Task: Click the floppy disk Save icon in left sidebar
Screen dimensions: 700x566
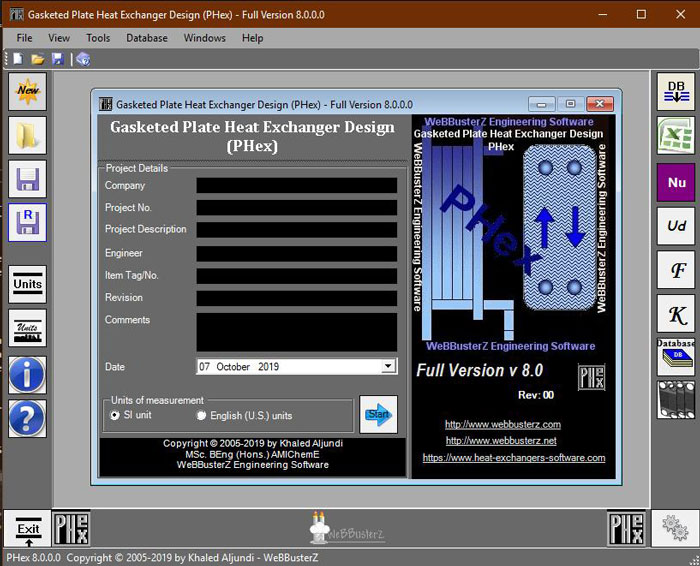Action: point(27,179)
